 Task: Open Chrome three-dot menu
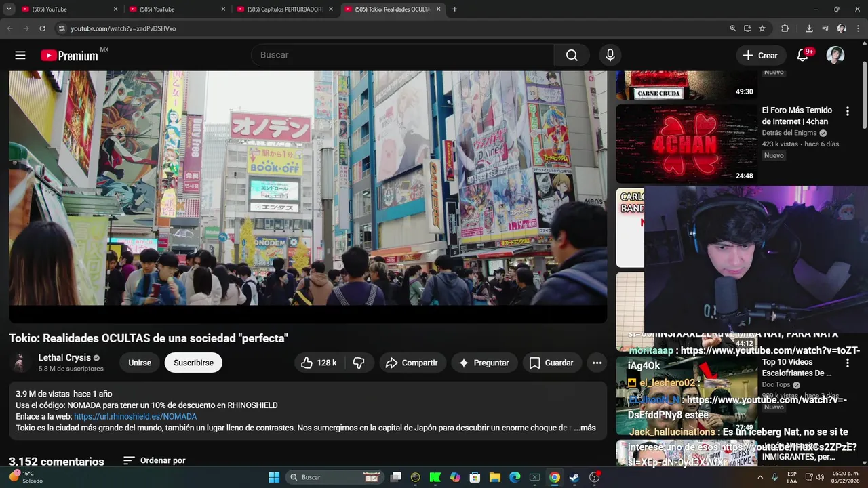click(858, 28)
